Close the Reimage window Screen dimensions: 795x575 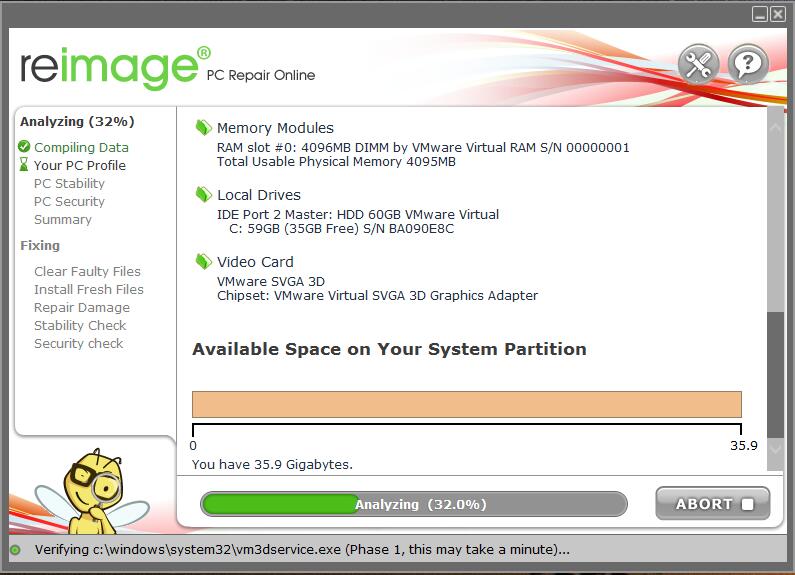(x=777, y=14)
